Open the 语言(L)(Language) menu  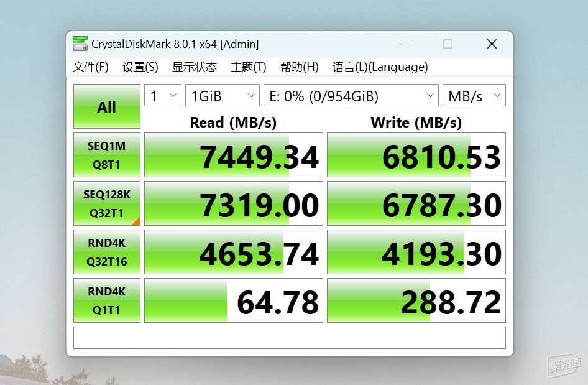(380, 67)
